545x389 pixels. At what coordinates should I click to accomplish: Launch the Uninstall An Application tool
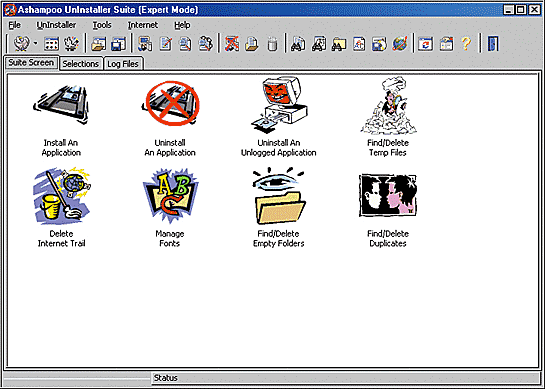point(170,120)
